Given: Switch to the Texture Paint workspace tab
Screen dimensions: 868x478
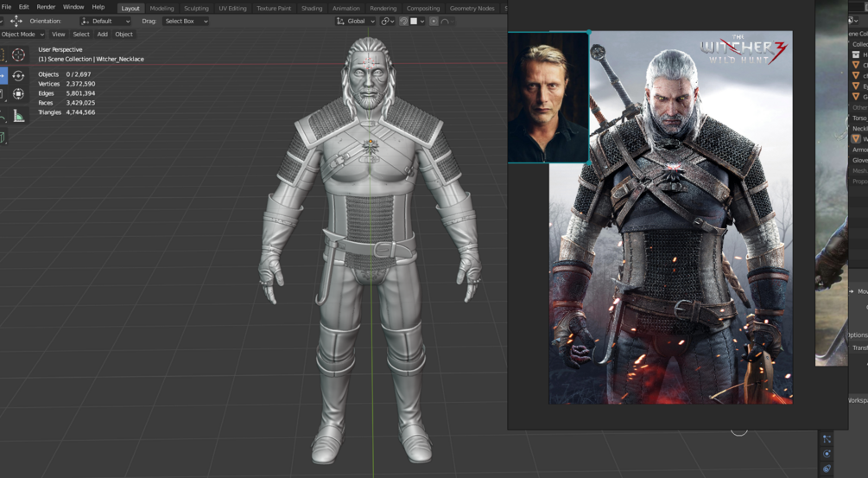Looking at the screenshot, I should pos(274,9).
